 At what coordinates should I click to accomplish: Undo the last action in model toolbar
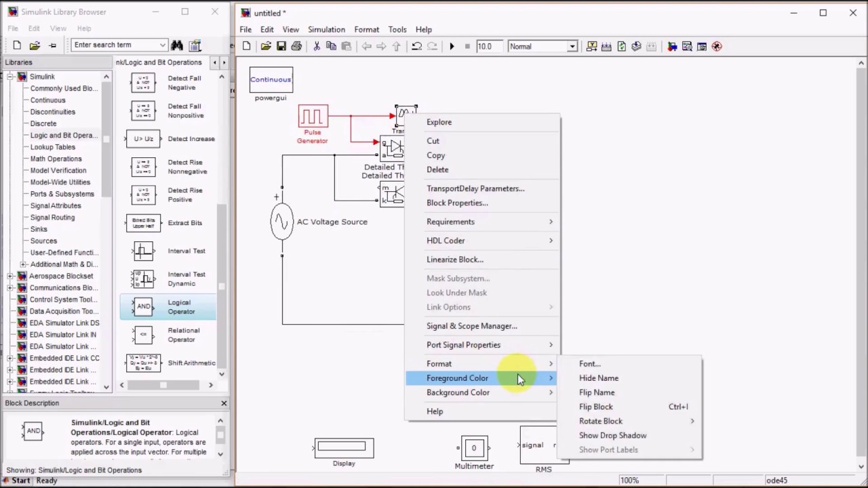(x=416, y=46)
